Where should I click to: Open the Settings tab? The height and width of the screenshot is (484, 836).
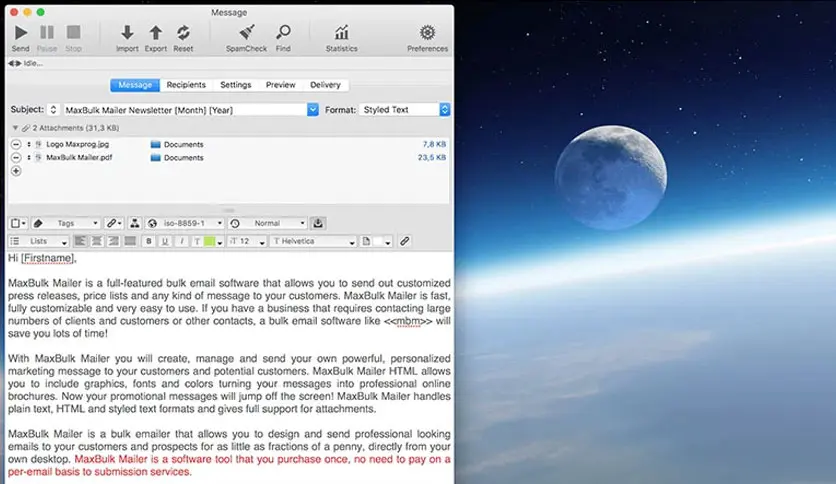[236, 85]
